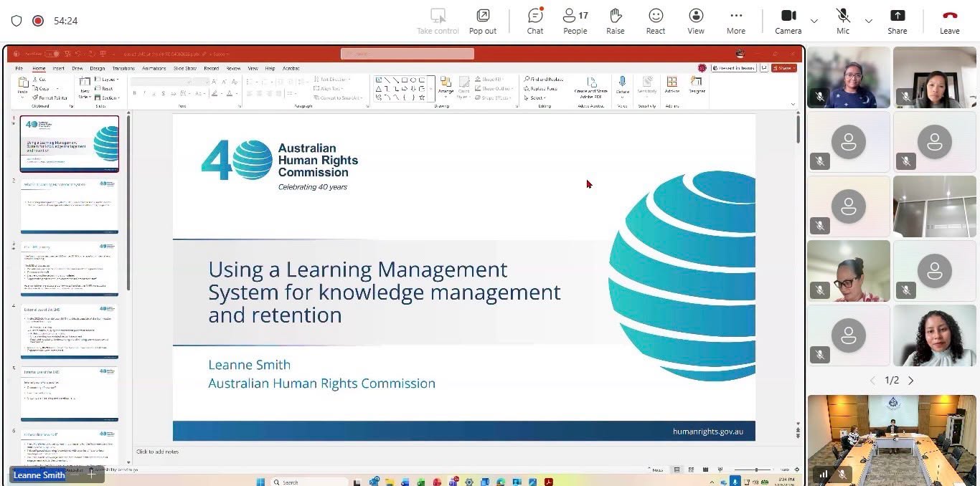Click the Present in Teams button
The image size is (980, 486).
pos(734,68)
